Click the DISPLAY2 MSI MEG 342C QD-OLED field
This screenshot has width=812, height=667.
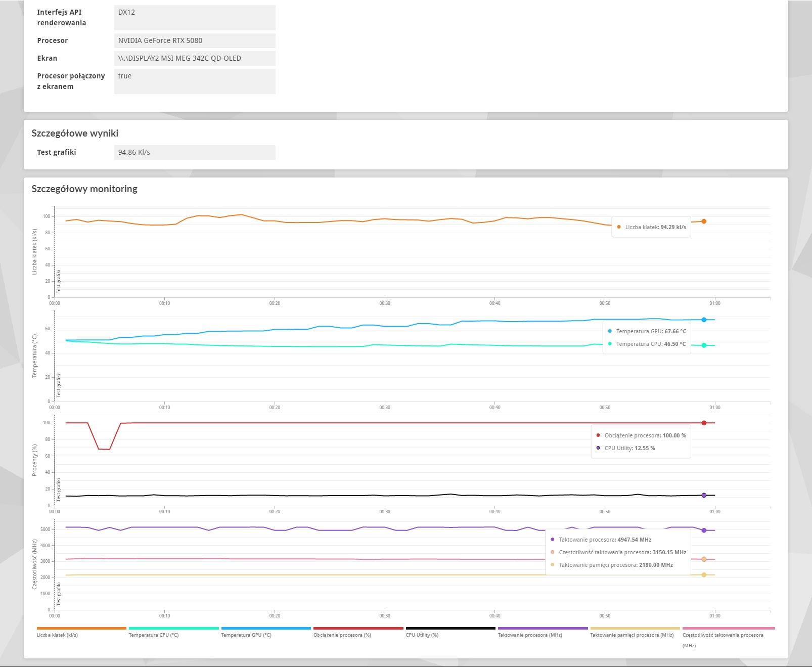[195, 58]
